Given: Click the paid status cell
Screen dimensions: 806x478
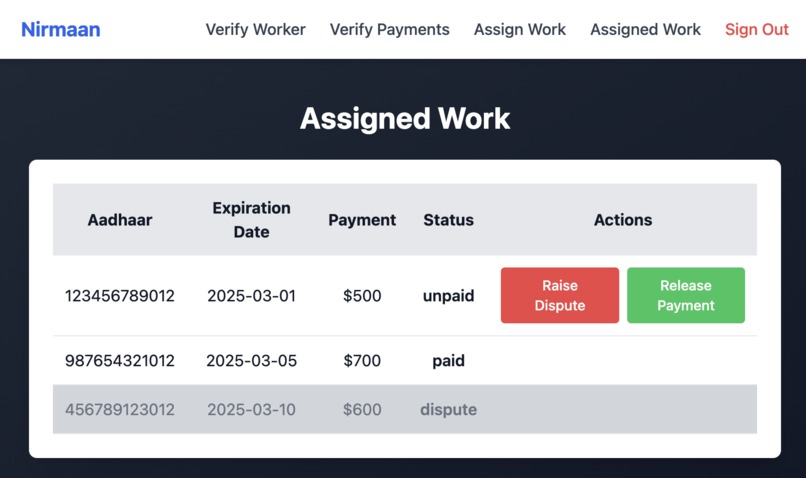Looking at the screenshot, I should (x=448, y=361).
